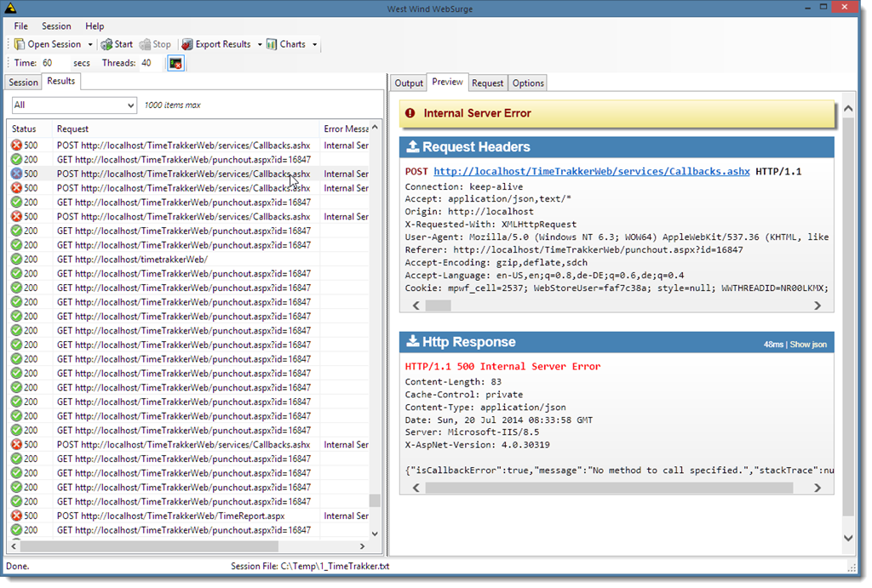This screenshot has height=588, width=872.
Task: Click the Time seconds input field
Action: pos(55,63)
